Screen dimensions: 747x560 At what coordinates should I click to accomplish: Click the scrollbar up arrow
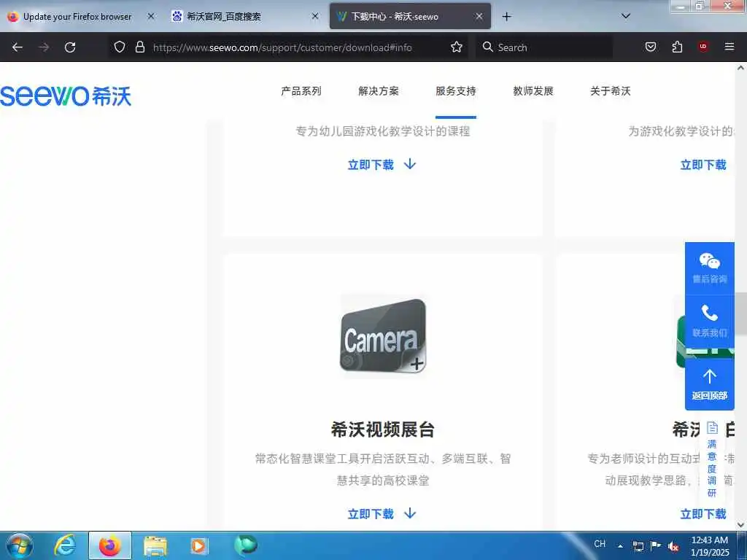(741, 68)
